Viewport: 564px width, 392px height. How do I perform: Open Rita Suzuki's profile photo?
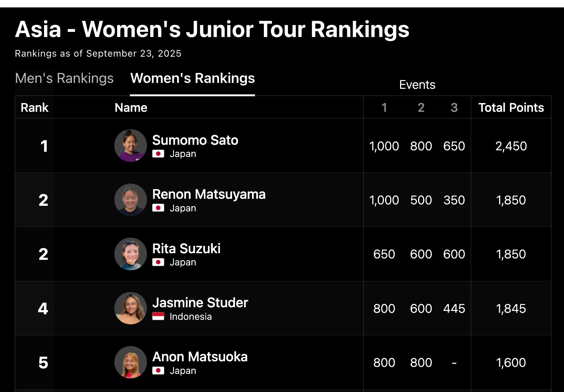(x=131, y=254)
